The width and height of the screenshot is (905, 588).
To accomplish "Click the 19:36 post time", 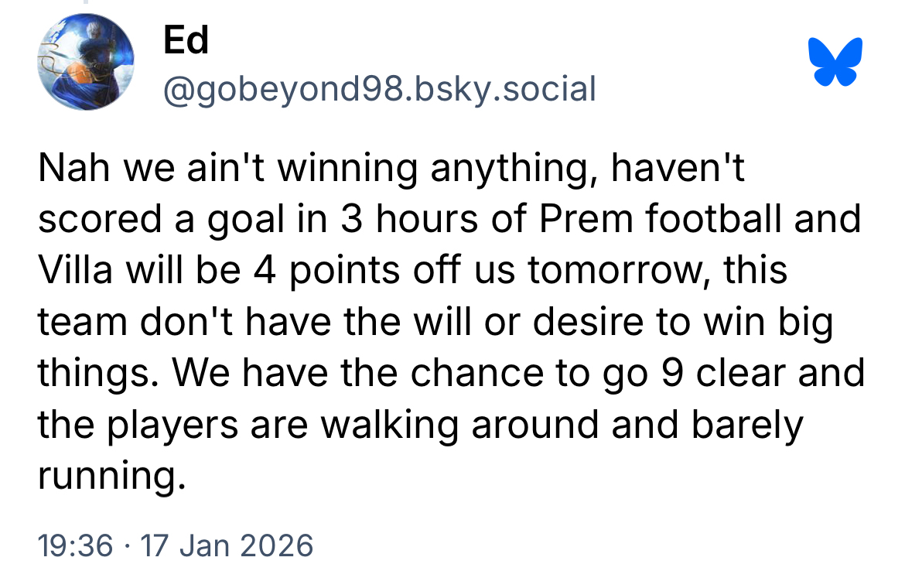I will pyautogui.click(x=75, y=545).
